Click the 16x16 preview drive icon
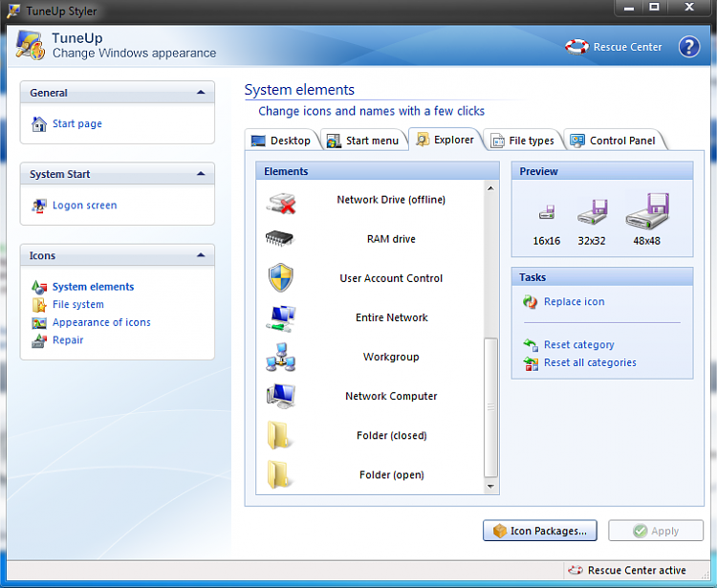Screen dimensions: 717x588 click(547, 212)
